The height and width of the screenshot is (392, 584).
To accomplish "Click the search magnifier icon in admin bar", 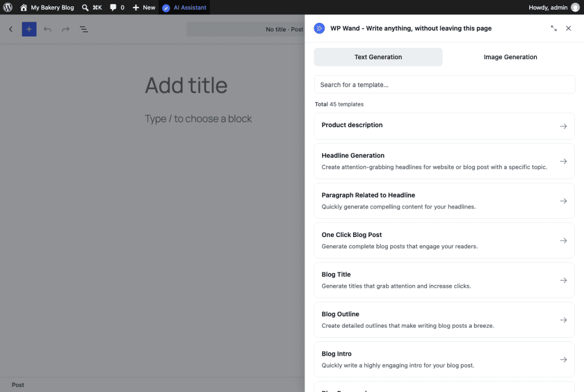I will click(x=86, y=7).
